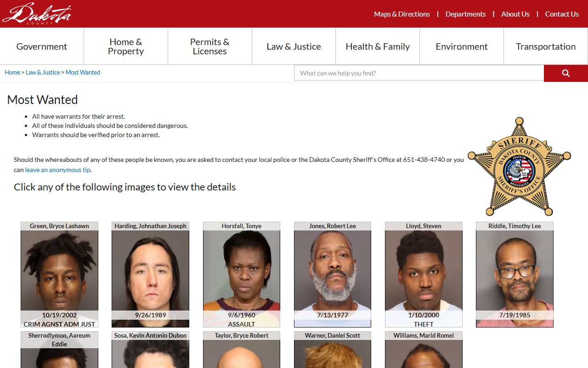Click the 'THEFT' charge label
The width and height of the screenshot is (588, 368).
coord(424,324)
